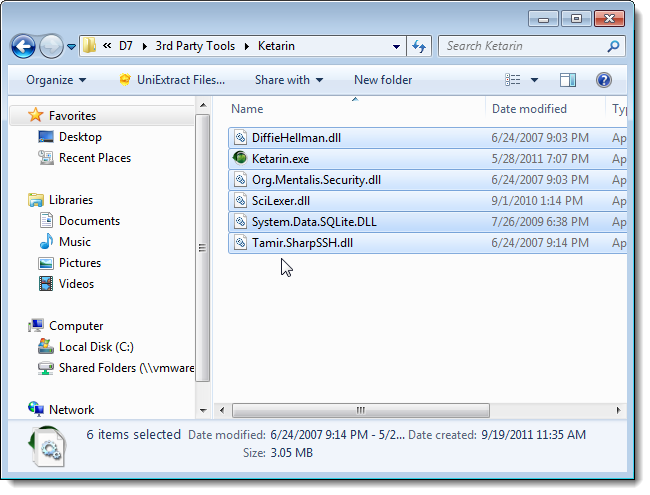Click the Network globe icon
The image size is (650, 495).
tap(36, 409)
